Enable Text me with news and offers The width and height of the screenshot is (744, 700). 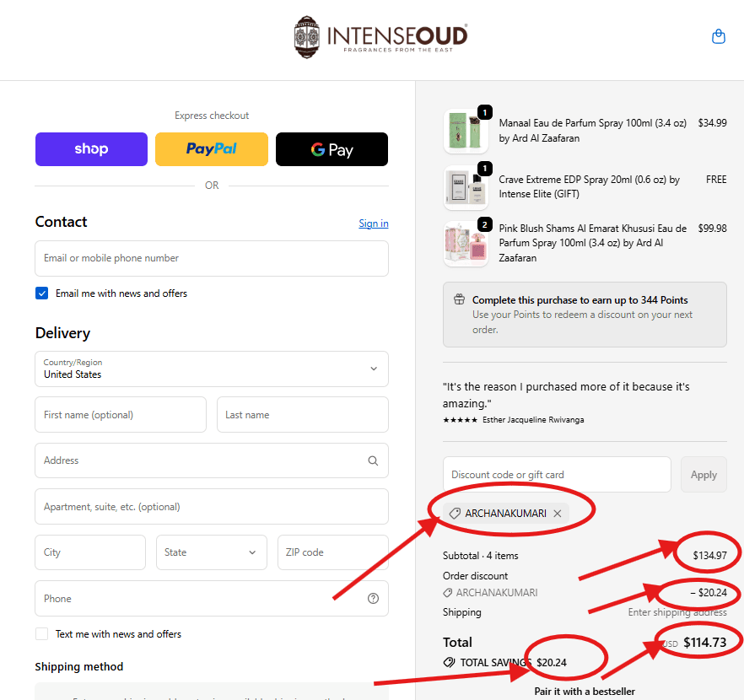click(41, 633)
